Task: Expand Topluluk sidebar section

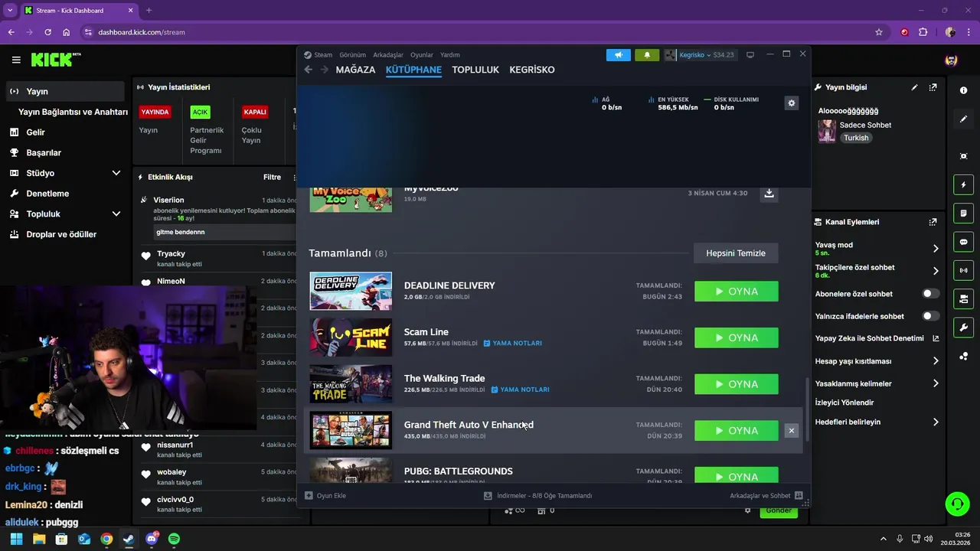Action: click(116, 214)
